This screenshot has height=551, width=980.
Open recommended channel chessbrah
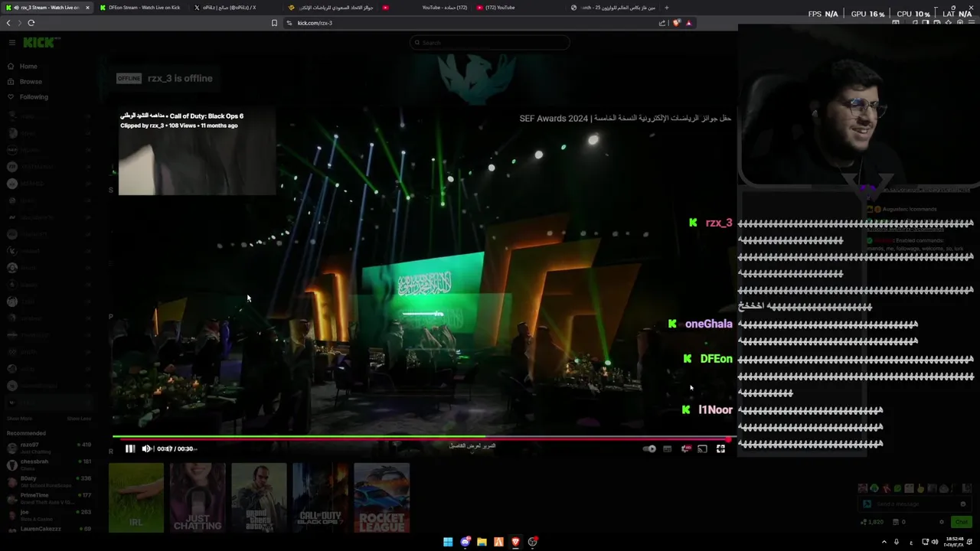tap(48, 465)
